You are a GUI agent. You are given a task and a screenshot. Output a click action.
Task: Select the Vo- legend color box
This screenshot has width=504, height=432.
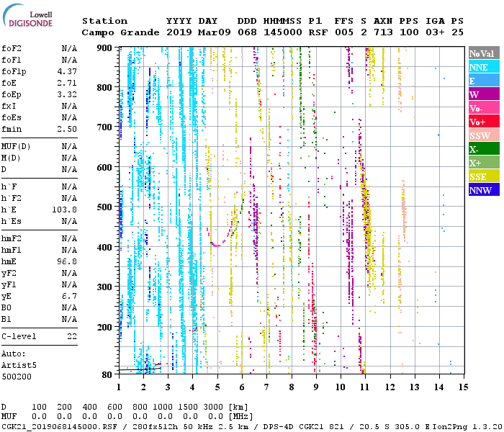click(484, 108)
